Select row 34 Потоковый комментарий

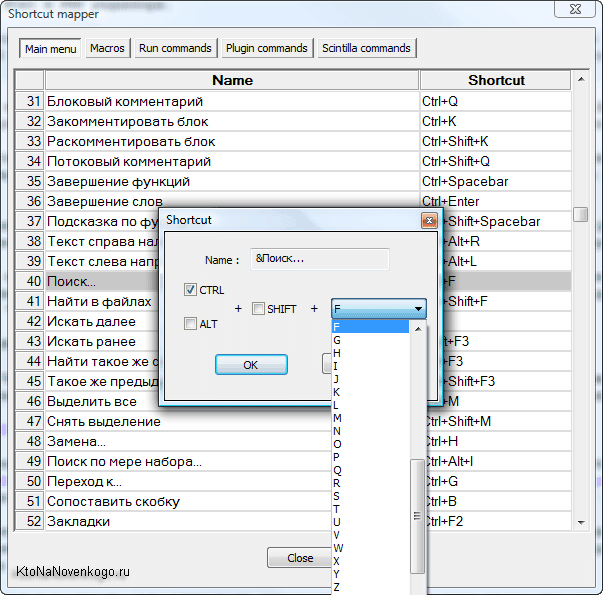(232, 162)
